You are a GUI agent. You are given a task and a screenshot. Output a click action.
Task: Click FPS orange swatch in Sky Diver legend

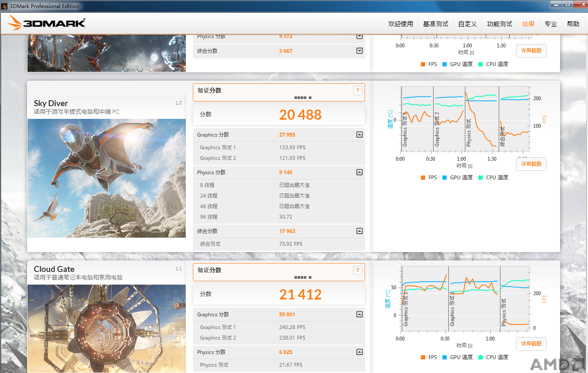pyautogui.click(x=423, y=178)
